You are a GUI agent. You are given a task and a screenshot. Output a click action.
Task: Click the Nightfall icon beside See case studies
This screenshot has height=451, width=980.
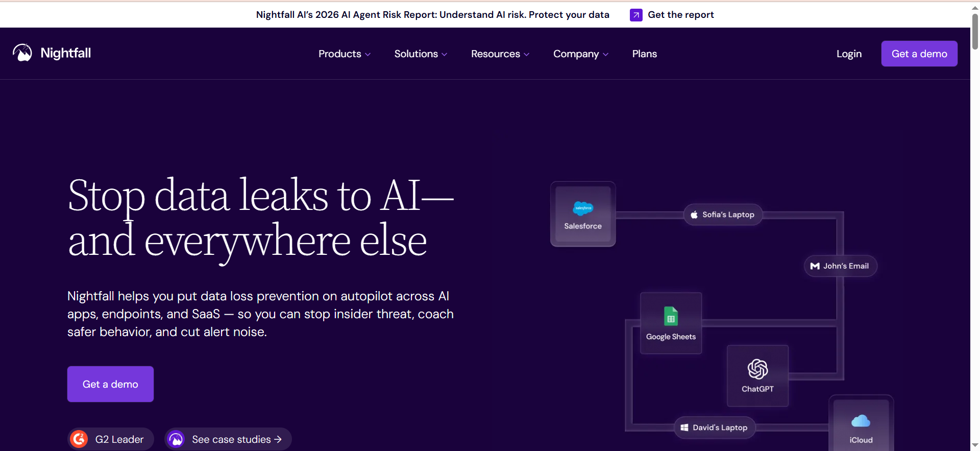(176, 439)
